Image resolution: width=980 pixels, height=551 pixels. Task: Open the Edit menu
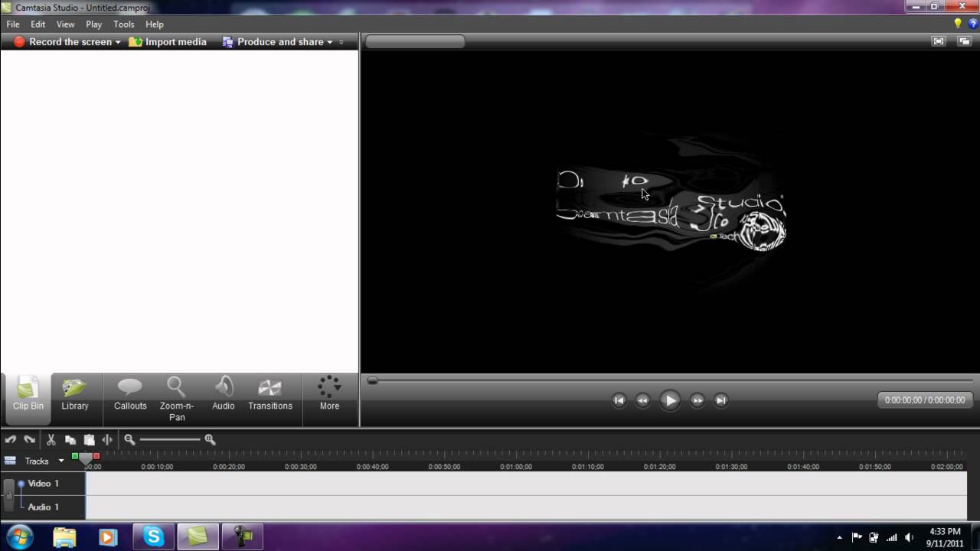(38, 24)
